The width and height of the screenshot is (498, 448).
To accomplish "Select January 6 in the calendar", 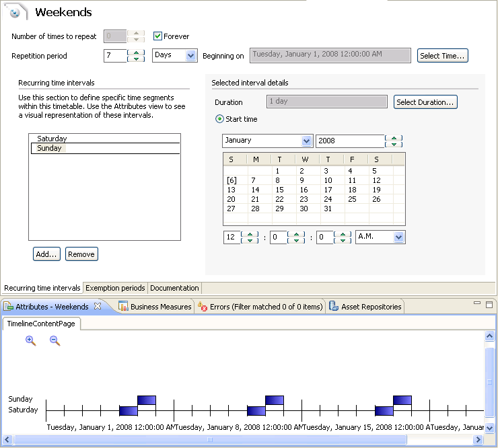I will [x=232, y=180].
